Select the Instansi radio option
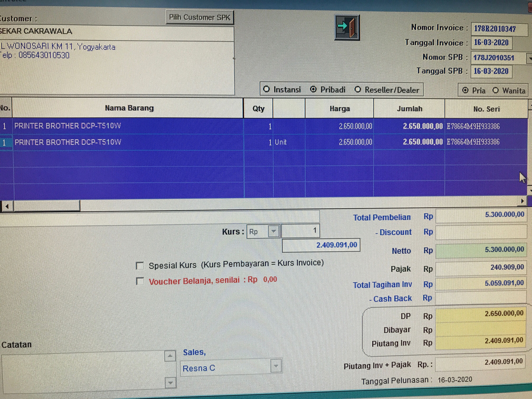 [267, 89]
